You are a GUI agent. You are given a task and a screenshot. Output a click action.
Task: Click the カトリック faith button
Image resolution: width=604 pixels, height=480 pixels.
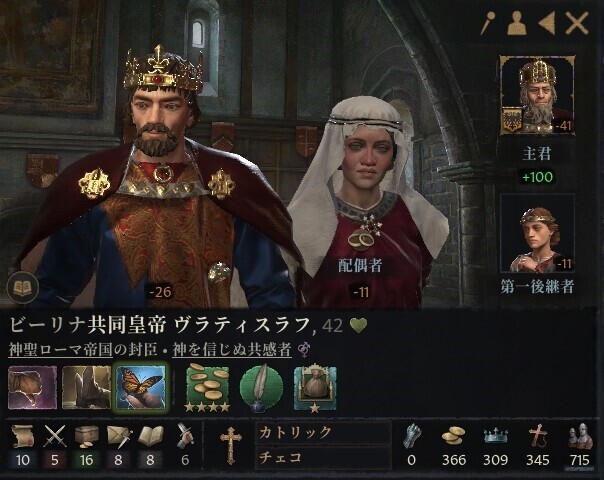tap(323, 433)
